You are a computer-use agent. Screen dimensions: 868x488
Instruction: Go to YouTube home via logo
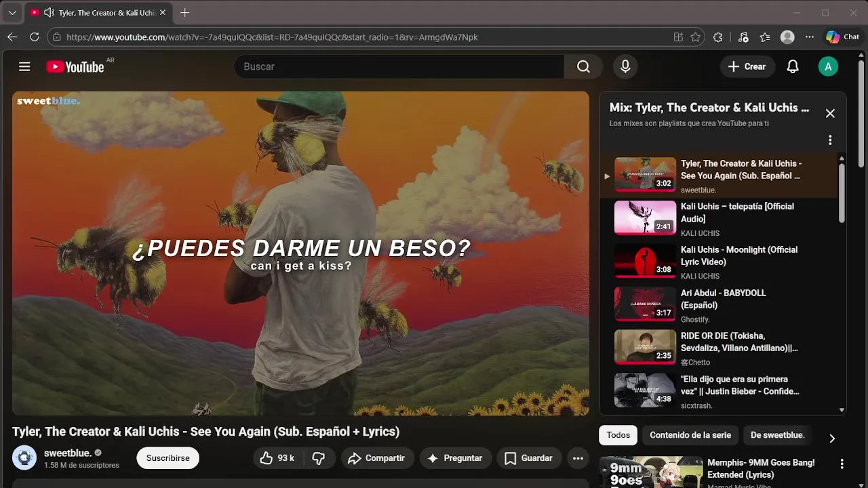(75, 66)
